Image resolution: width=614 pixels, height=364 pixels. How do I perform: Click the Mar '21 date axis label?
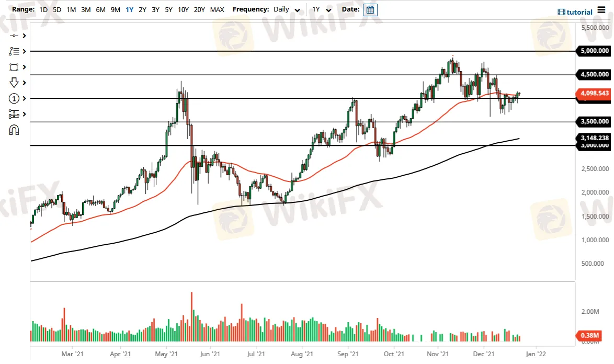tap(73, 354)
